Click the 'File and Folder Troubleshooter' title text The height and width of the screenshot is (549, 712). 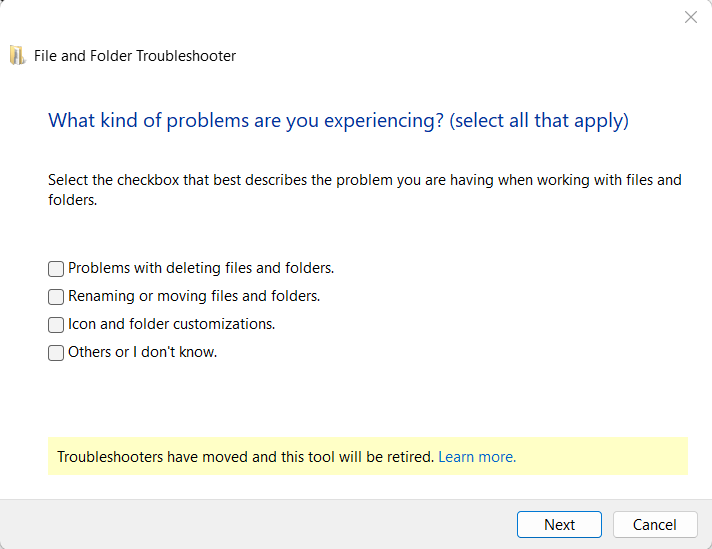click(135, 56)
